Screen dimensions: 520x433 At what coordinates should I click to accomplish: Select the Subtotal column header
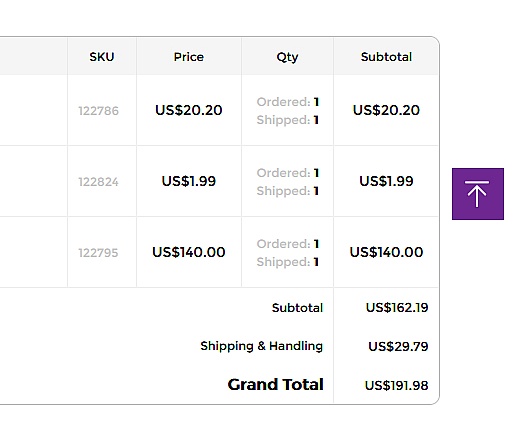click(x=386, y=57)
